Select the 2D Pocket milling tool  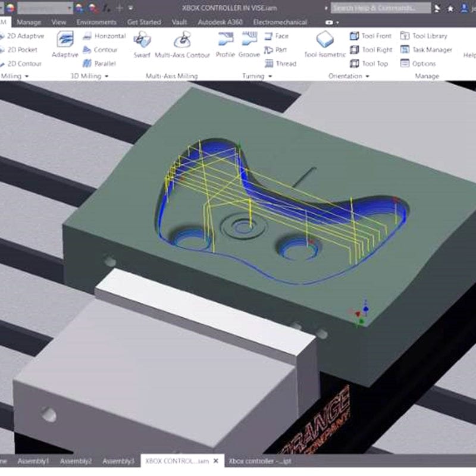pyautogui.click(x=19, y=49)
